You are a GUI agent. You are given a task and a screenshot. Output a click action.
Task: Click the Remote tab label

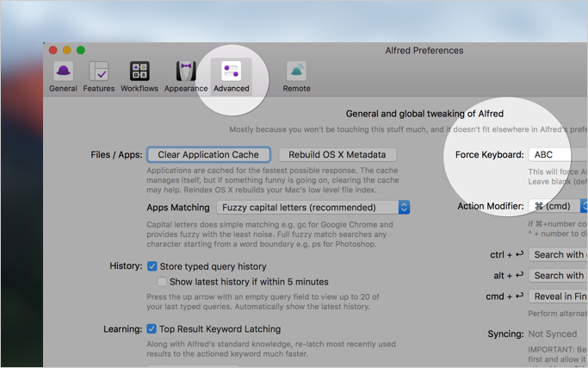[x=296, y=89]
